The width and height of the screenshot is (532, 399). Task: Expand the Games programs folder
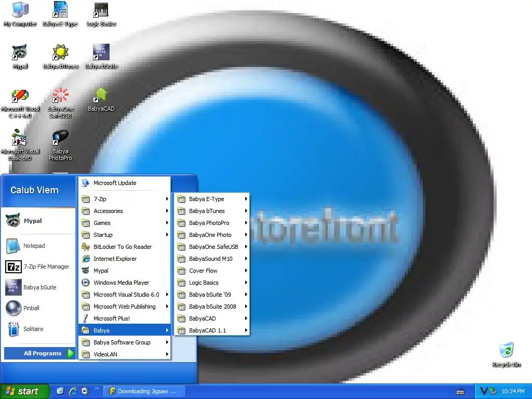point(125,223)
